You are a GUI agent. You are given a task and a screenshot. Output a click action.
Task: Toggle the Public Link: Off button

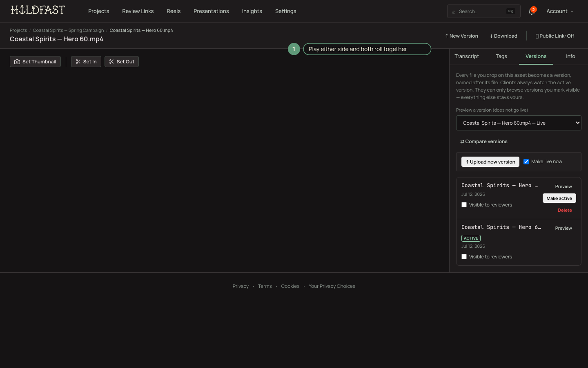pyautogui.click(x=555, y=36)
